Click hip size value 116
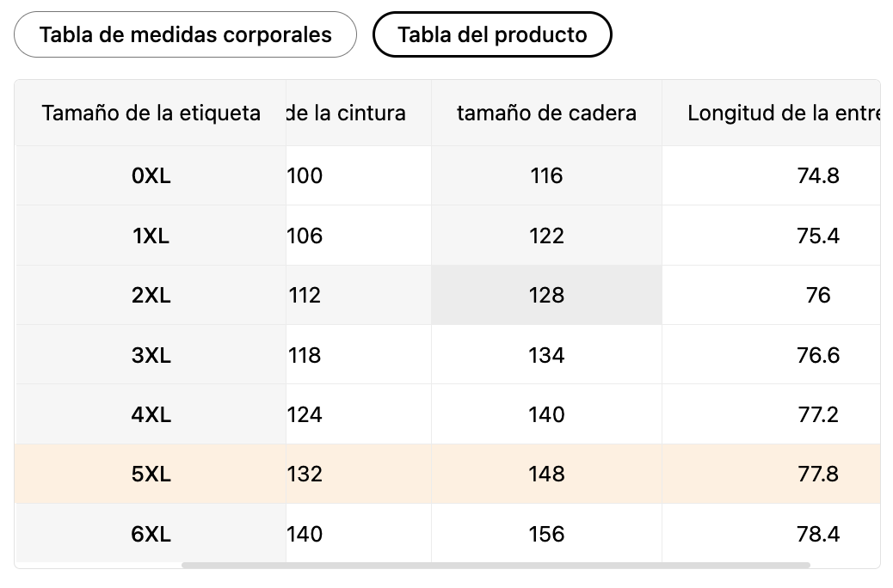 (x=546, y=176)
